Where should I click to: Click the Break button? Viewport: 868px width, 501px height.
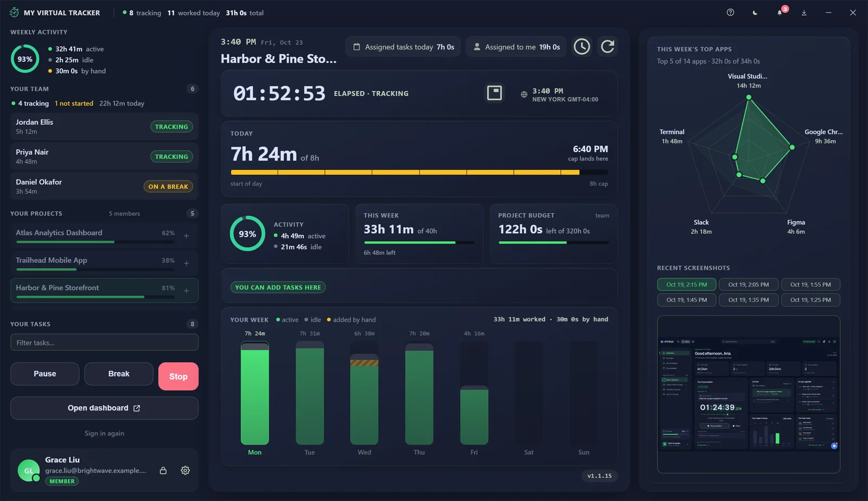click(119, 374)
